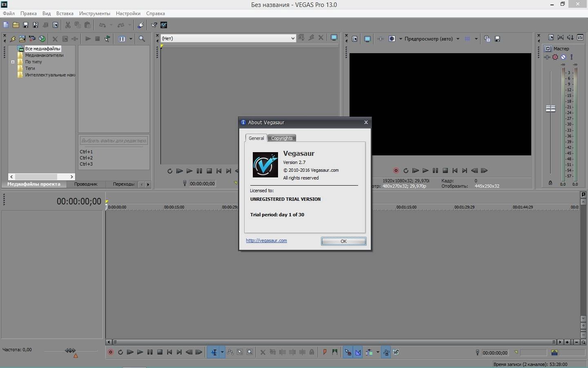Image resolution: width=588 pixels, height=368 pixels.
Task: Save the project using the floppy disk icon
Action: [26, 25]
